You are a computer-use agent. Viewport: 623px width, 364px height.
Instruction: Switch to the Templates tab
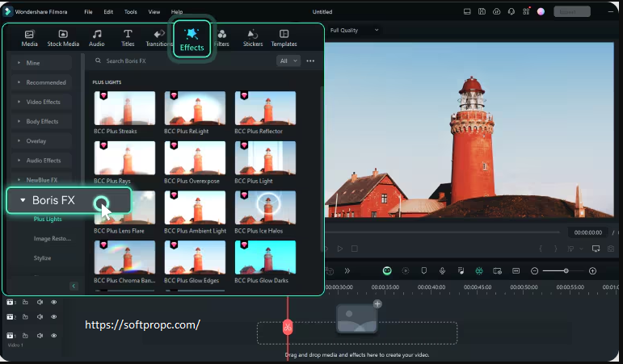(284, 39)
